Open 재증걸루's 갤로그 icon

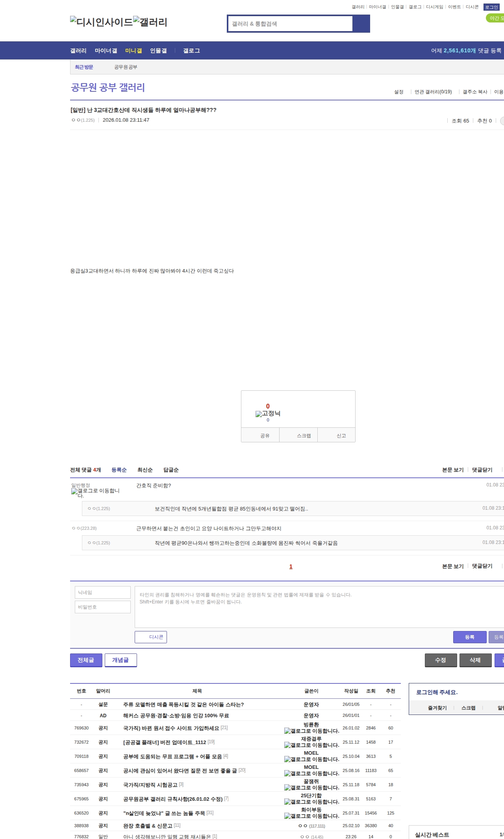click(x=311, y=745)
